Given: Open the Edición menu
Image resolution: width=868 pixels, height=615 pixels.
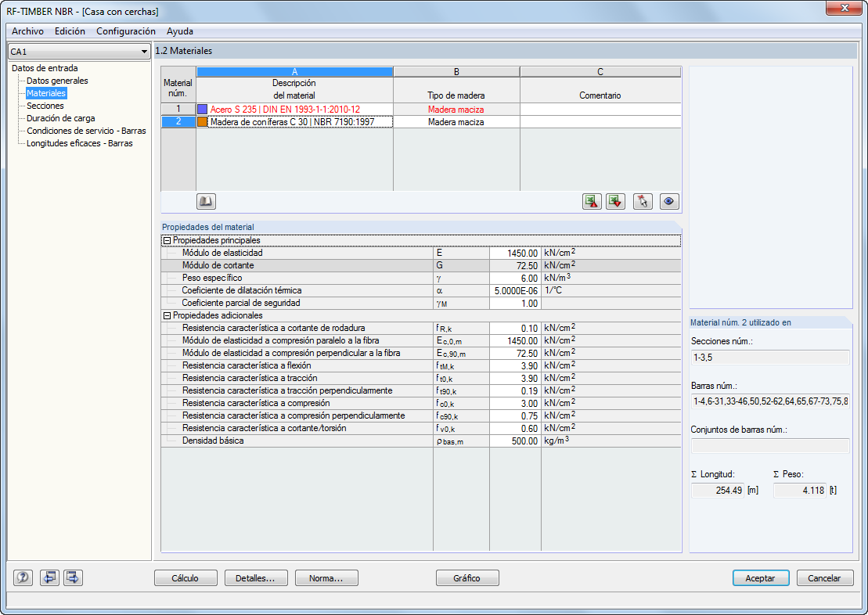Looking at the screenshot, I should (x=70, y=31).
